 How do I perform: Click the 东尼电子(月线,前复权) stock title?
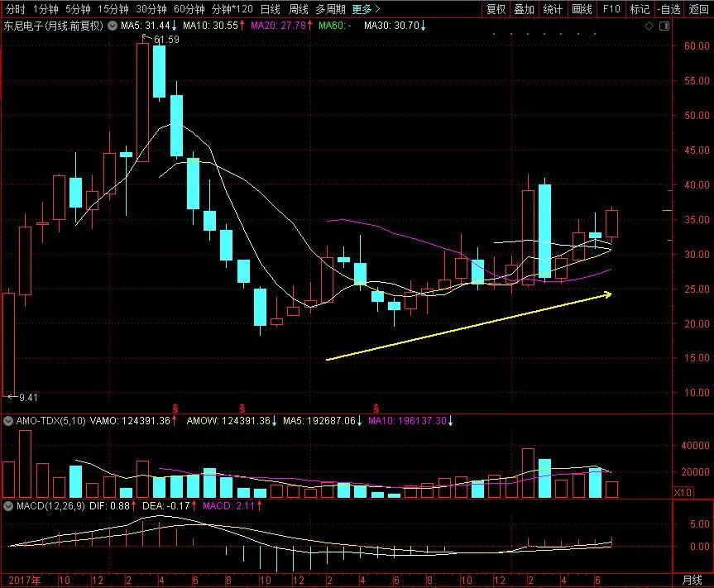[x=54, y=26]
